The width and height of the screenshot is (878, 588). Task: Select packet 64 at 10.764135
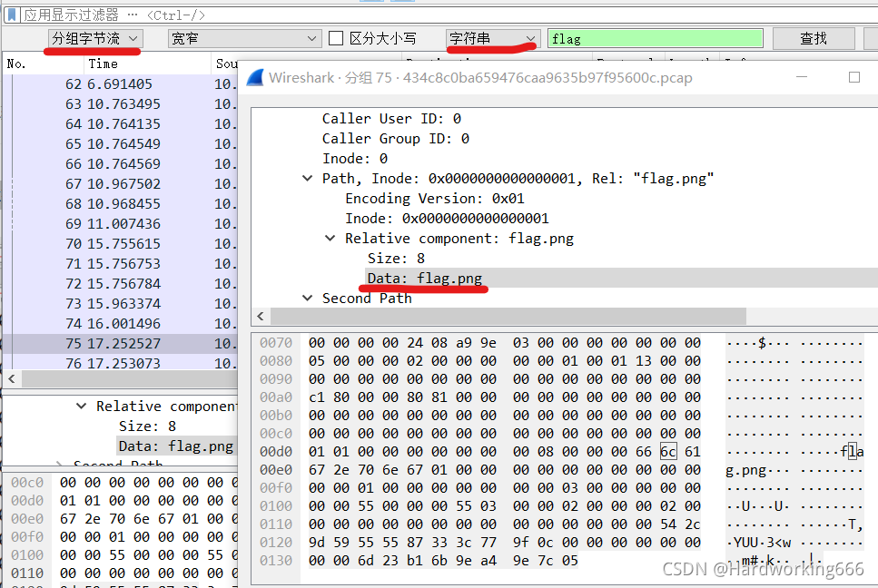click(120, 124)
